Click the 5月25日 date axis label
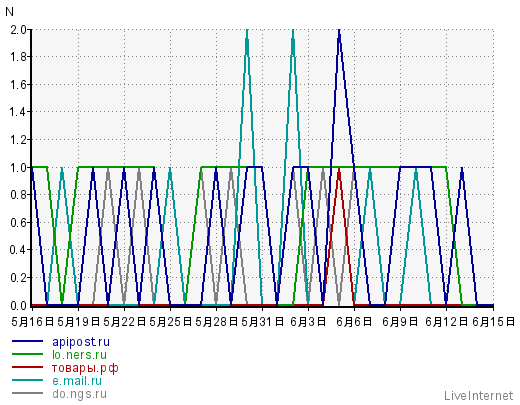This screenshot has height=405, width=520. click(171, 322)
